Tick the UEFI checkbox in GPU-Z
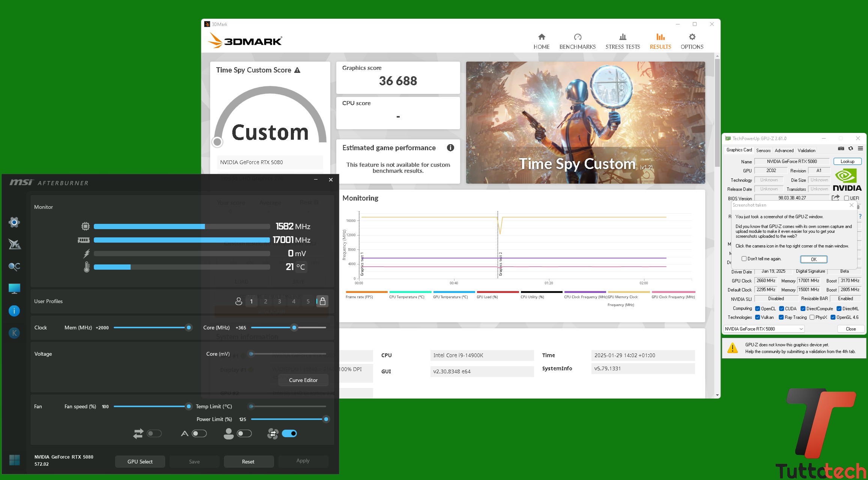This screenshot has height=480, width=868. (847, 198)
